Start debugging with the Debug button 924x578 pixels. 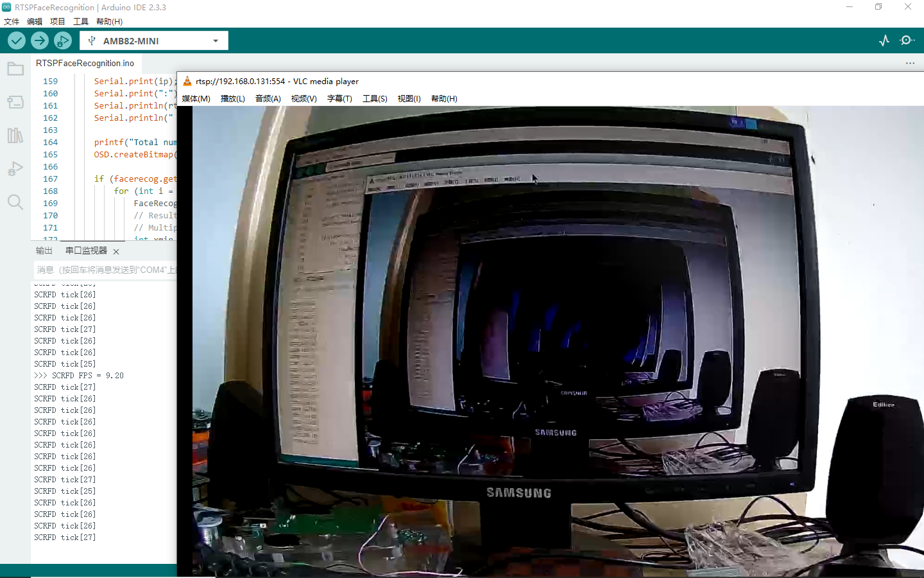pos(63,40)
